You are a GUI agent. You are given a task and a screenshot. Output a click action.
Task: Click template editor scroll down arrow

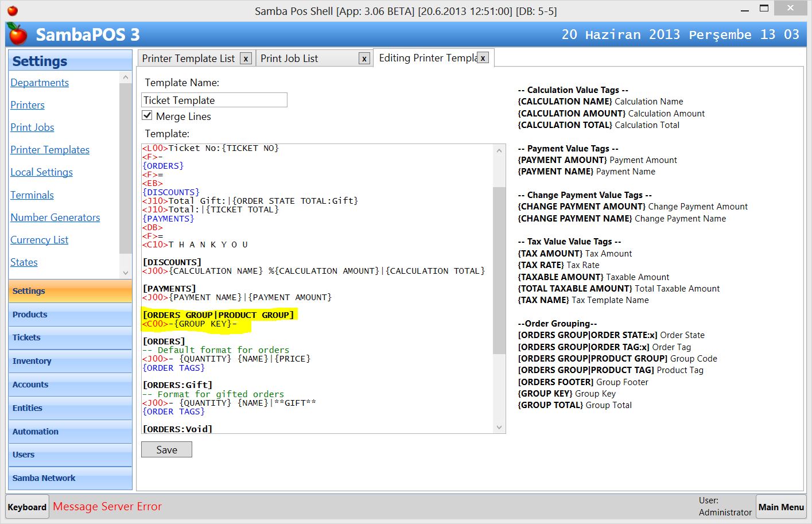point(499,427)
